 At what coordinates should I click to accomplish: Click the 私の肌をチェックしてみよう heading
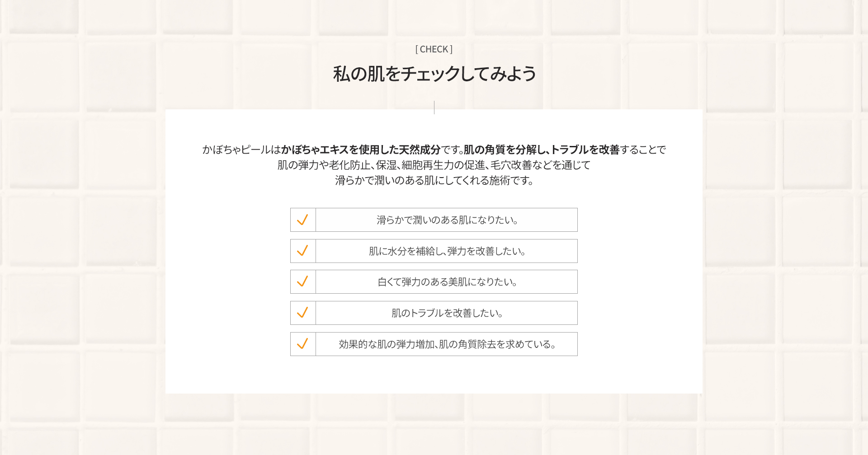coord(434,73)
